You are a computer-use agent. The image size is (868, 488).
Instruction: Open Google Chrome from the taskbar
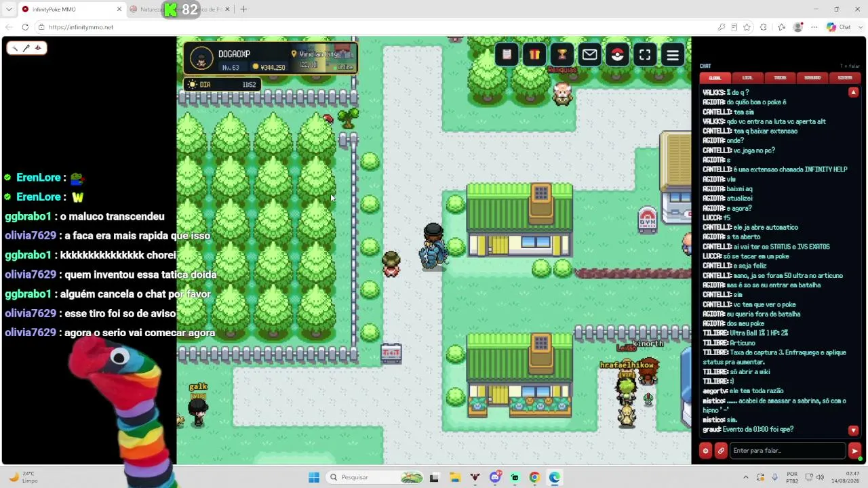(x=534, y=477)
